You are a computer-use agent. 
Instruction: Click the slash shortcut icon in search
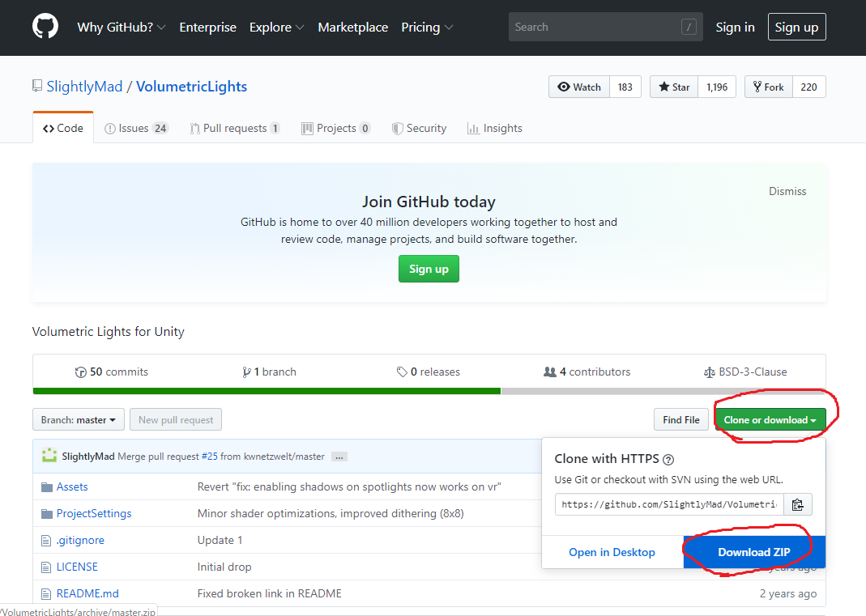coord(689,27)
